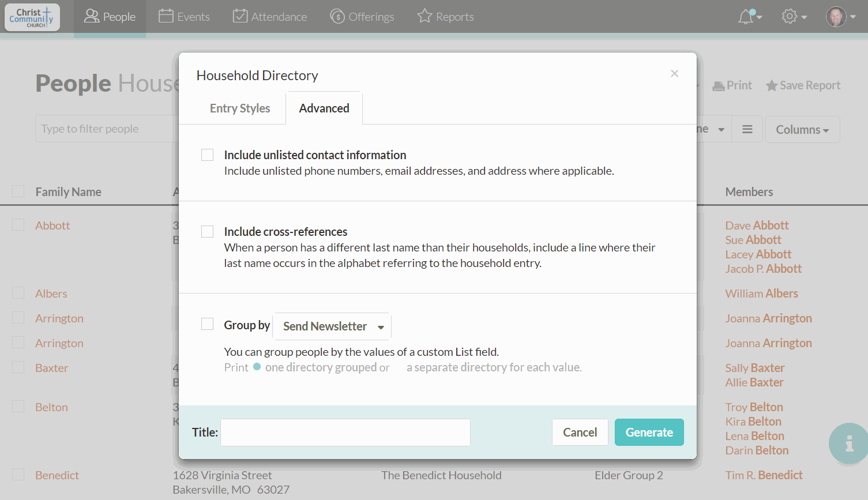Check Include cross-references
Viewport: 868px width, 500px height.
coord(207,231)
